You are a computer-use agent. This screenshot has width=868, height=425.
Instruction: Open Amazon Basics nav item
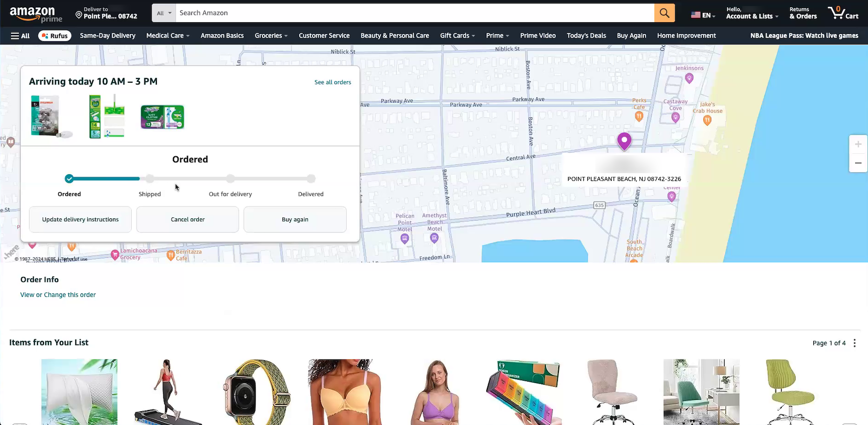(x=222, y=35)
